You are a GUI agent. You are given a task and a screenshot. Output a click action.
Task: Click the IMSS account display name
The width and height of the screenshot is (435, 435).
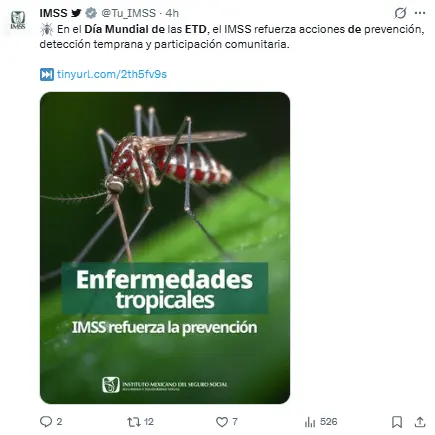coord(53,13)
